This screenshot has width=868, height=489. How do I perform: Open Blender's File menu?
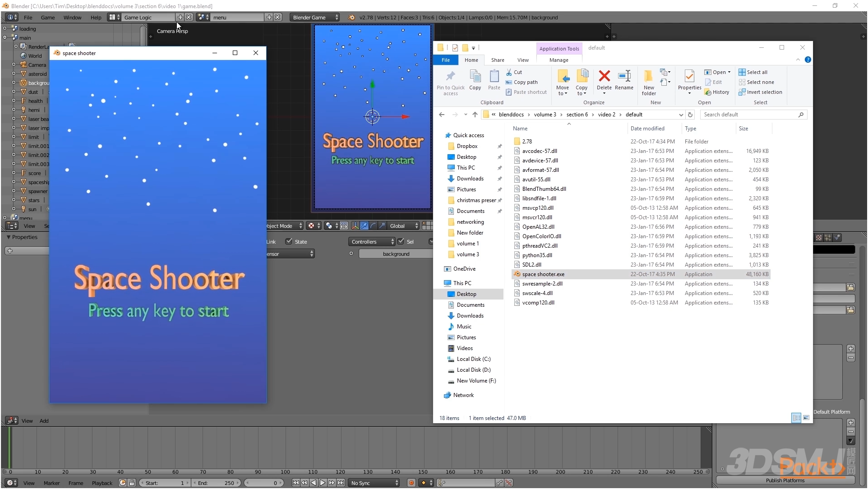click(x=28, y=17)
